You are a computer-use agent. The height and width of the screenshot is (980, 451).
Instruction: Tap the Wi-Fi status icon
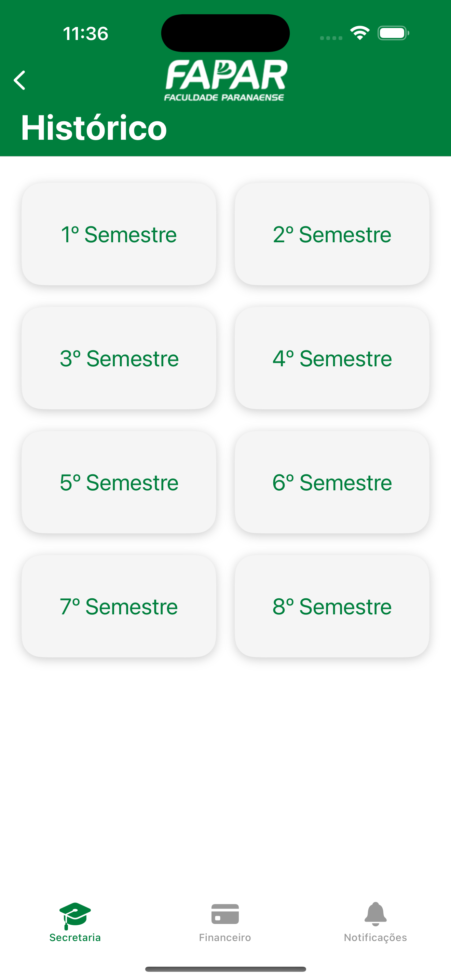coord(360,33)
